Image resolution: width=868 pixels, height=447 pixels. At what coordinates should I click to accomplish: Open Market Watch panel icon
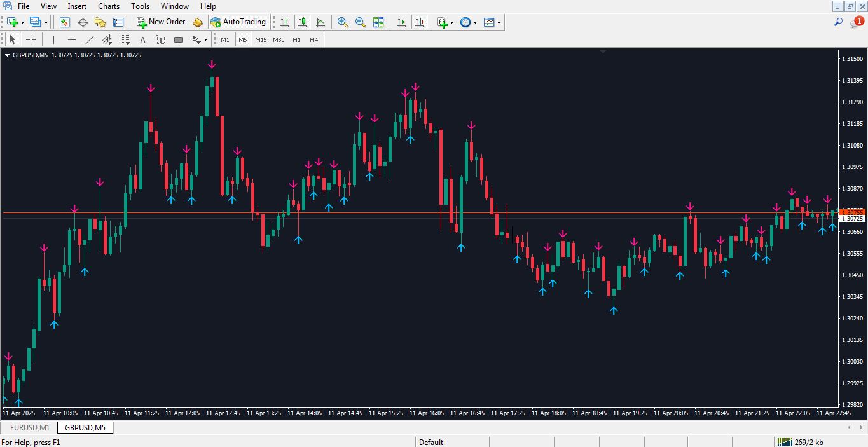65,22
